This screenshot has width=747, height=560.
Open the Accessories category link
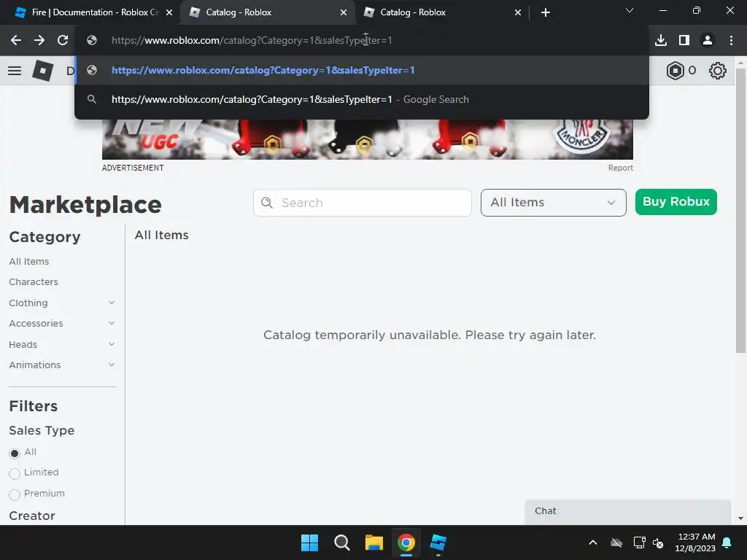click(36, 323)
